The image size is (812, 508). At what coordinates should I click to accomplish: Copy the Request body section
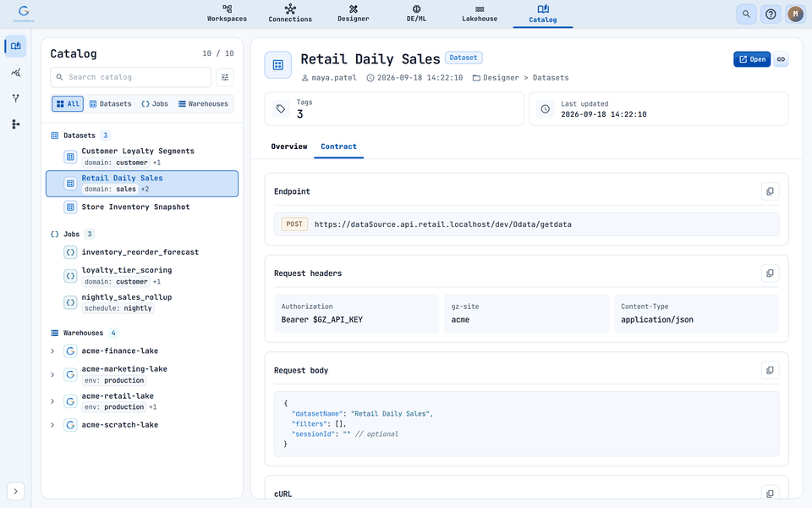click(770, 370)
